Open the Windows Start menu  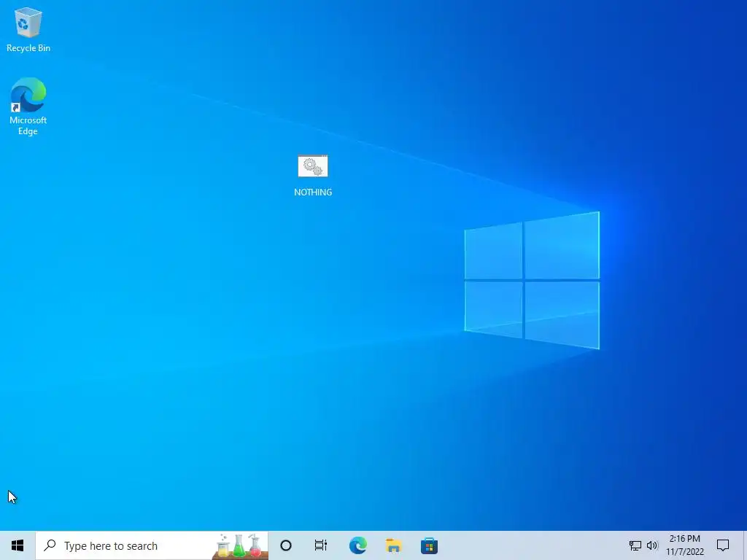click(18, 545)
